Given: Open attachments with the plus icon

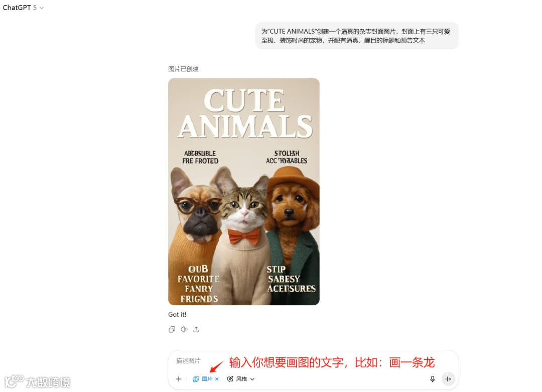Looking at the screenshot, I should tap(179, 379).
